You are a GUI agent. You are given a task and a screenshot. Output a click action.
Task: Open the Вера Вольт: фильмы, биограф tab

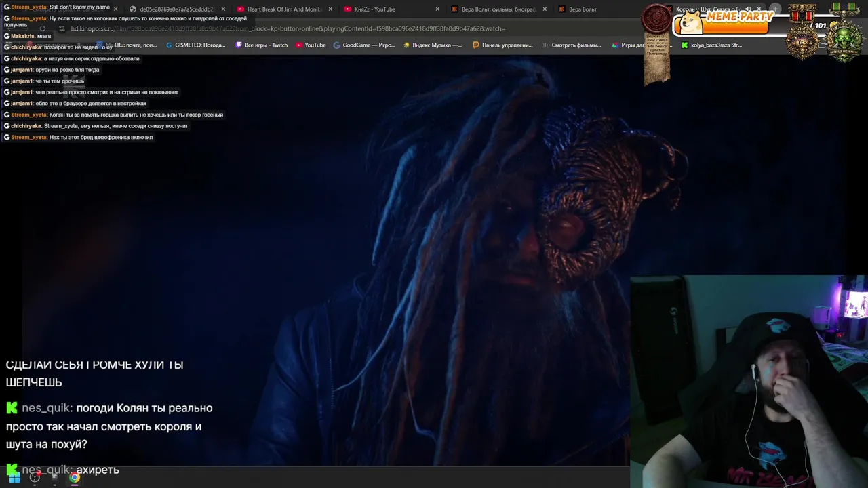(x=498, y=9)
